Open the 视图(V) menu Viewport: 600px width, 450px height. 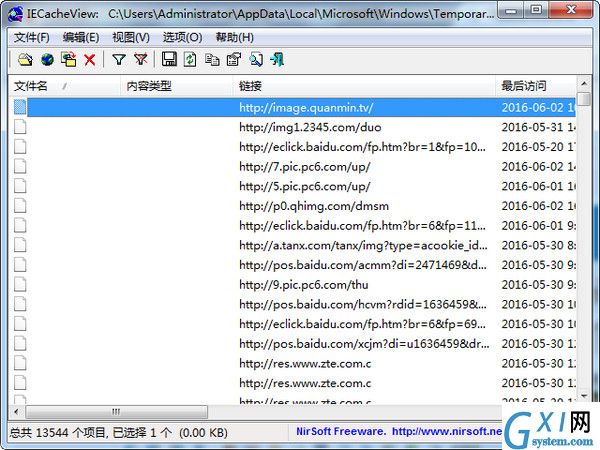point(131,38)
